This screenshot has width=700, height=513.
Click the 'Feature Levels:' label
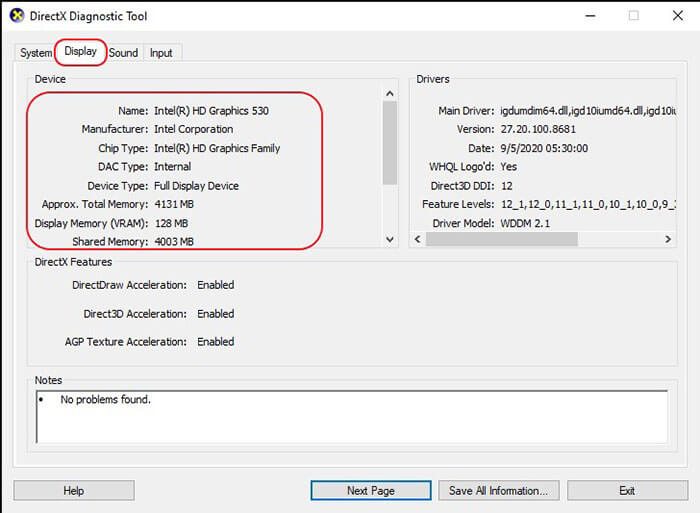coord(458,204)
